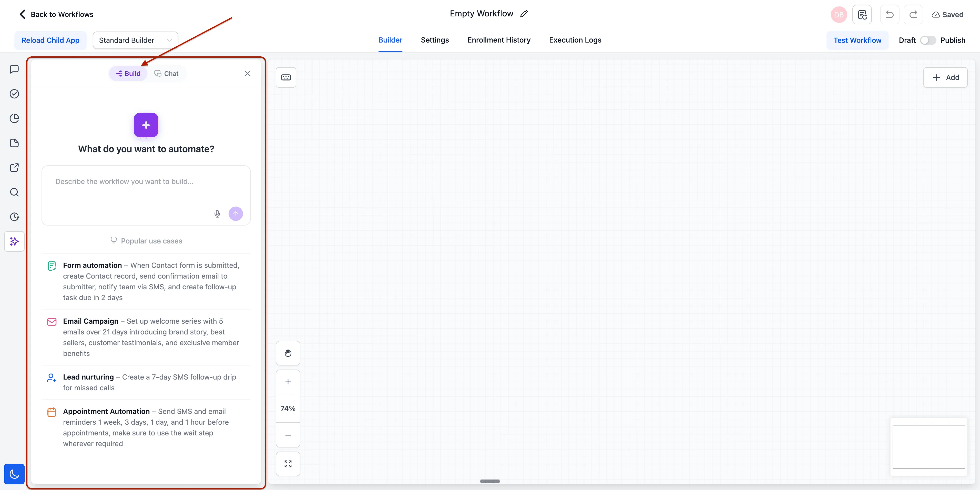Open the version history clock sidebar icon
The height and width of the screenshot is (490, 980).
[x=14, y=217]
